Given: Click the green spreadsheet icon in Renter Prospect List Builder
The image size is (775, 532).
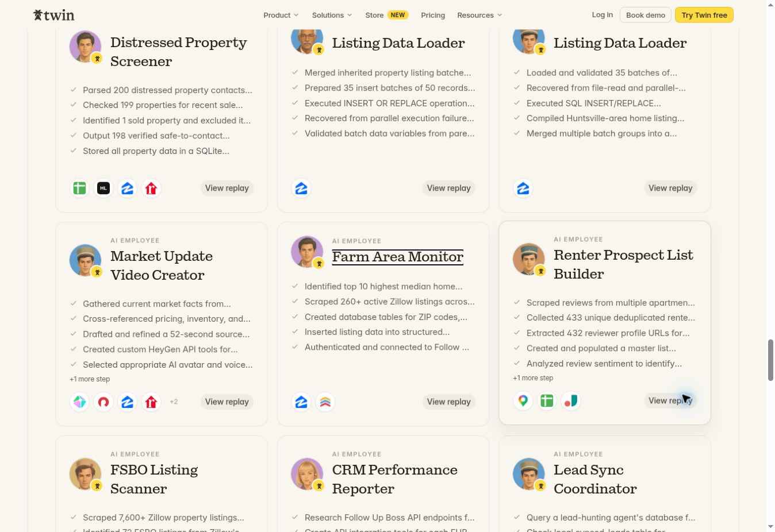Looking at the screenshot, I should coord(547,401).
